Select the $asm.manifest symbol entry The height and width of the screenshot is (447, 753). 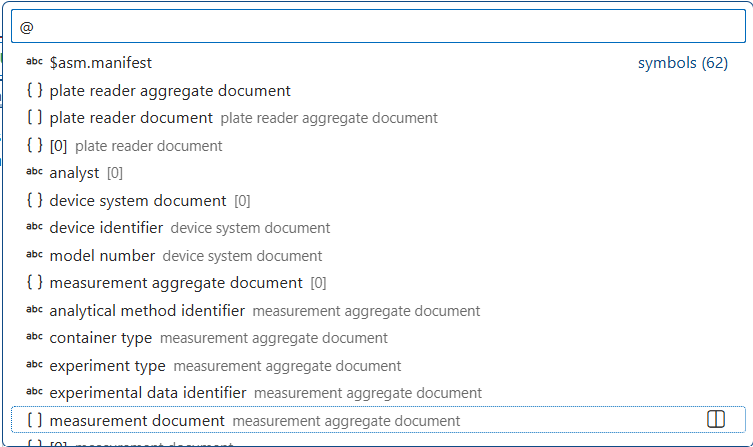click(100, 63)
